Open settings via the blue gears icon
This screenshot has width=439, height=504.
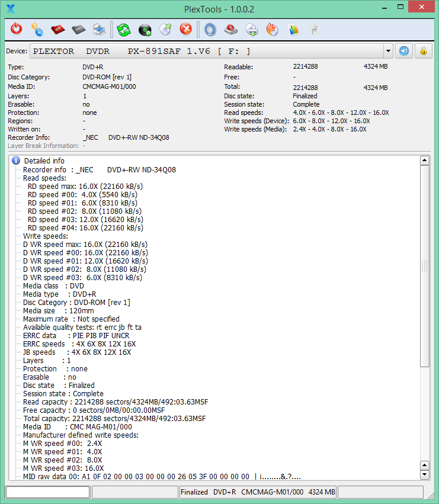(37, 29)
